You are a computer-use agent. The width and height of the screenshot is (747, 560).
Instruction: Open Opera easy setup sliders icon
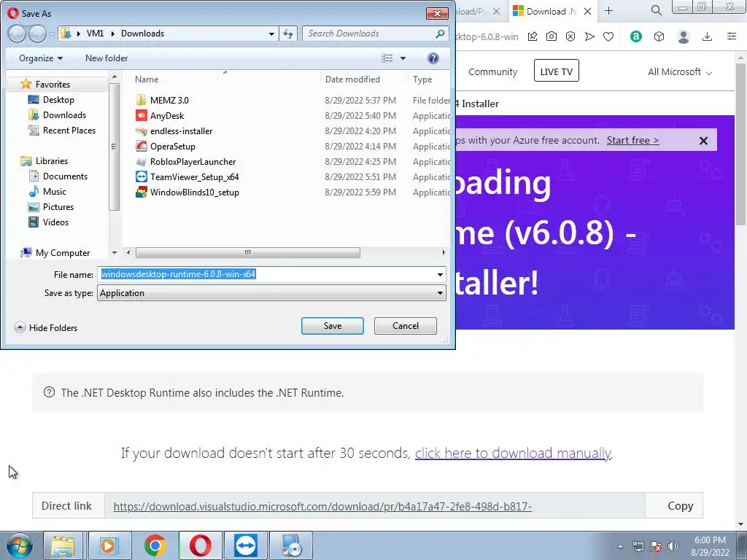732,36
